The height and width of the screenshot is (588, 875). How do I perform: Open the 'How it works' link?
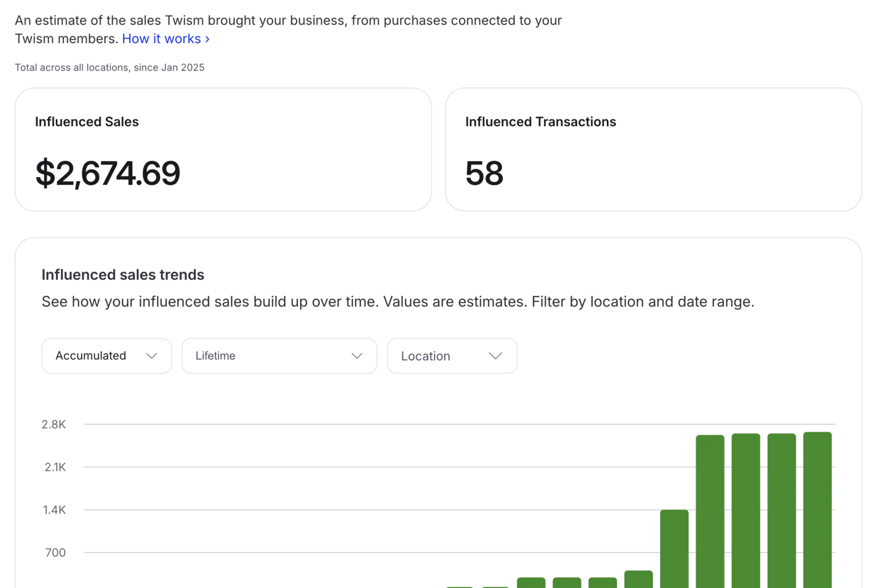(166, 39)
